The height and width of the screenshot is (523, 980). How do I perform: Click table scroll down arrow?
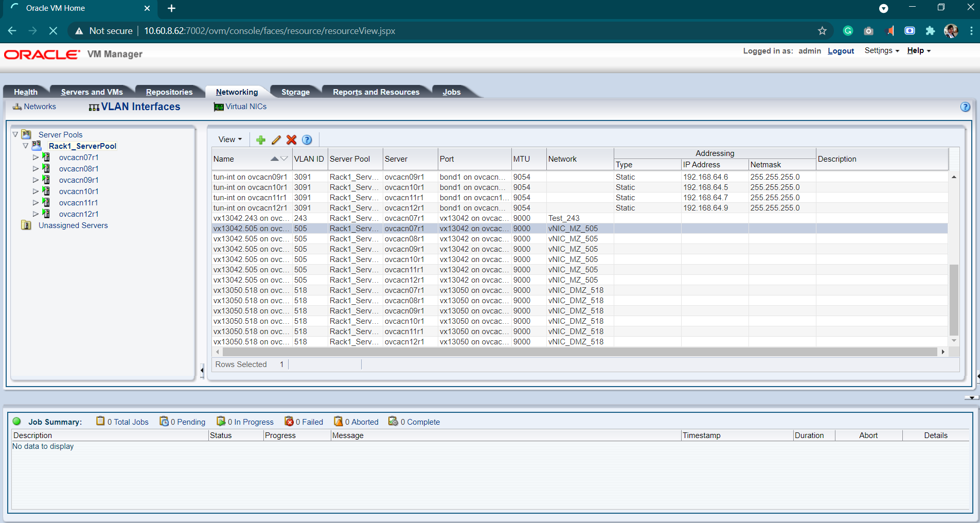[x=954, y=341]
